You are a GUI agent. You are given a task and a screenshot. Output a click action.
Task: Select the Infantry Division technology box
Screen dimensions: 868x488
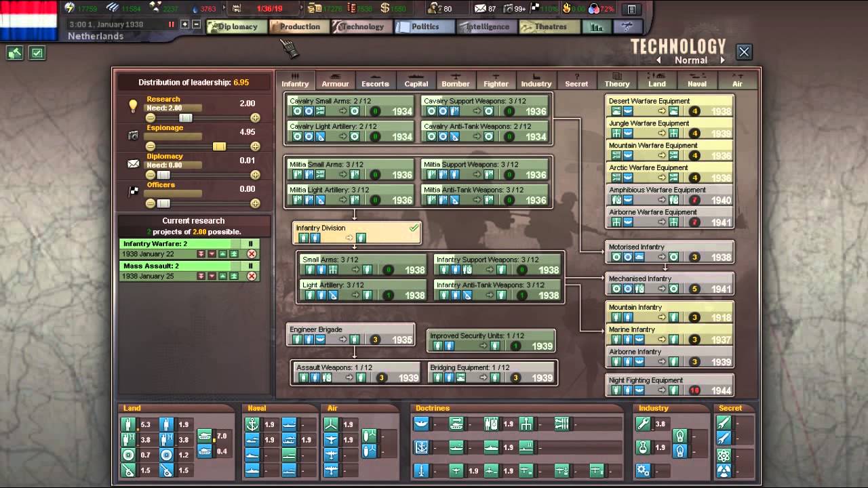357,233
